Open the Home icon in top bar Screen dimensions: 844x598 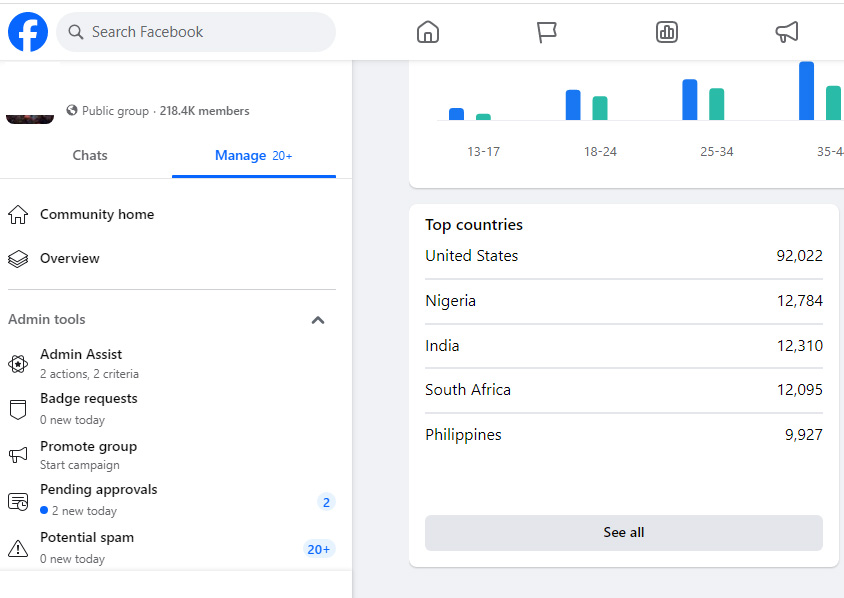[428, 32]
